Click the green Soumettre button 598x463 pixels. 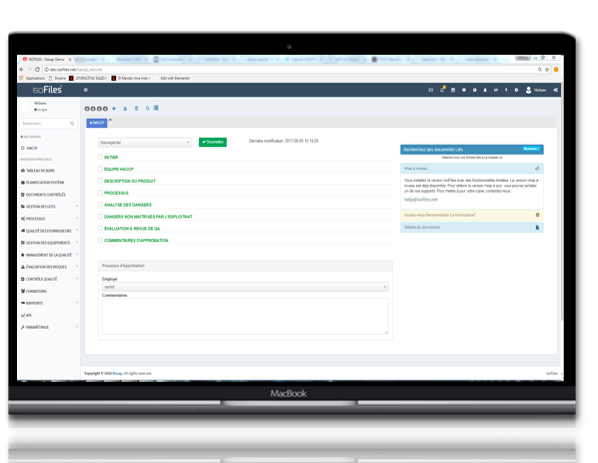pos(213,142)
